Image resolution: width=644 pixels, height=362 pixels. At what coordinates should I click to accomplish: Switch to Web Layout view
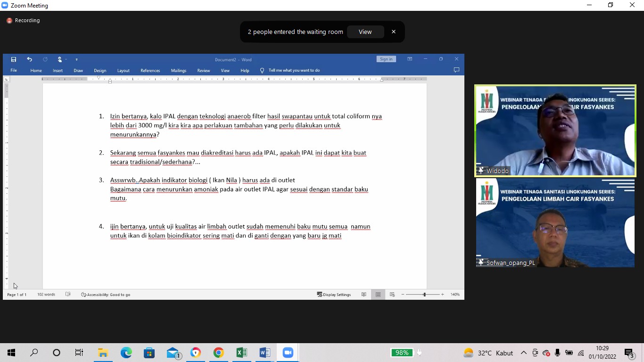click(392, 294)
